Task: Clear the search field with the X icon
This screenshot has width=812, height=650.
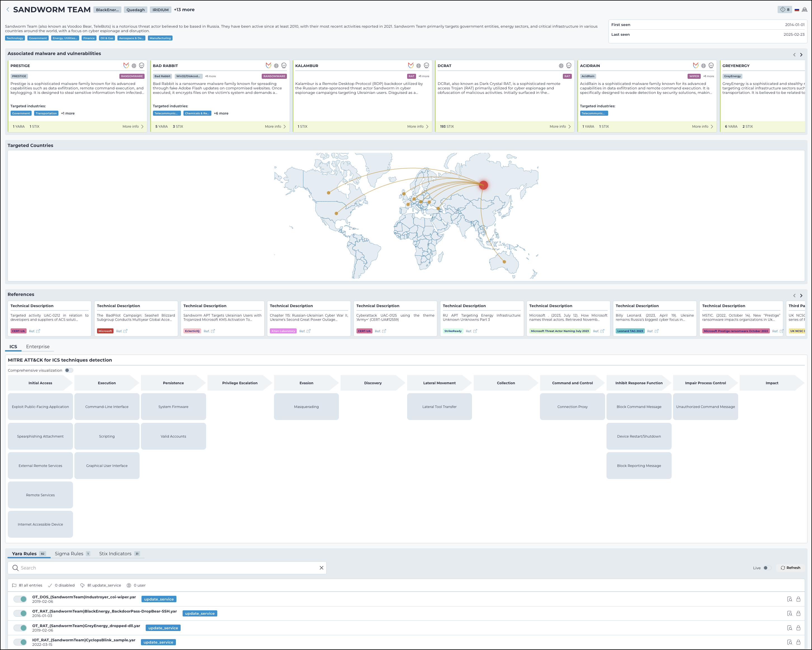Action: pyautogui.click(x=321, y=568)
